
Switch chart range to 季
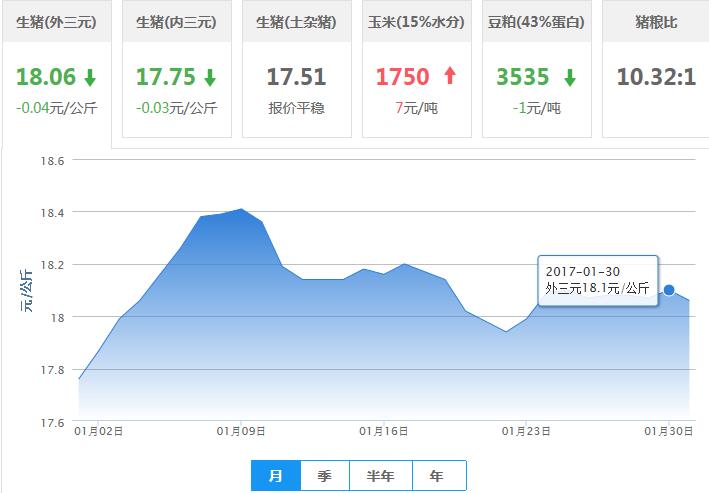pyautogui.click(x=325, y=475)
